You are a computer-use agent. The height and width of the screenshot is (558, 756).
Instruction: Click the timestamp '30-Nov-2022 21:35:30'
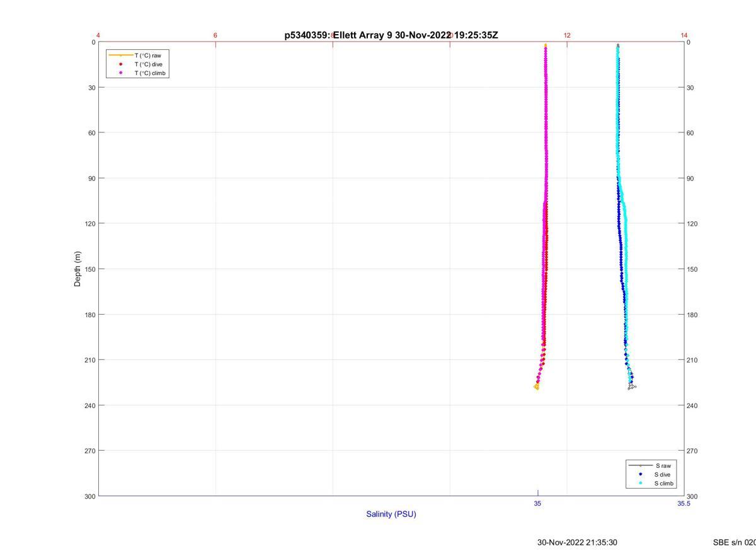[x=577, y=542]
